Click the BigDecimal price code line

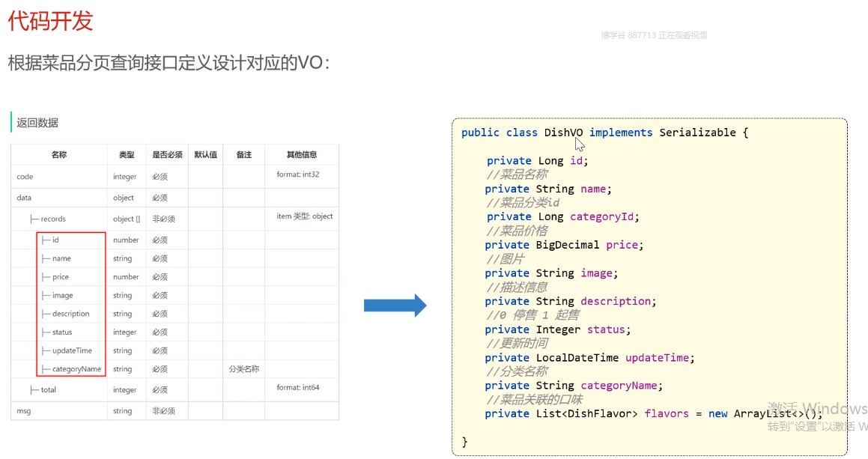(x=564, y=245)
